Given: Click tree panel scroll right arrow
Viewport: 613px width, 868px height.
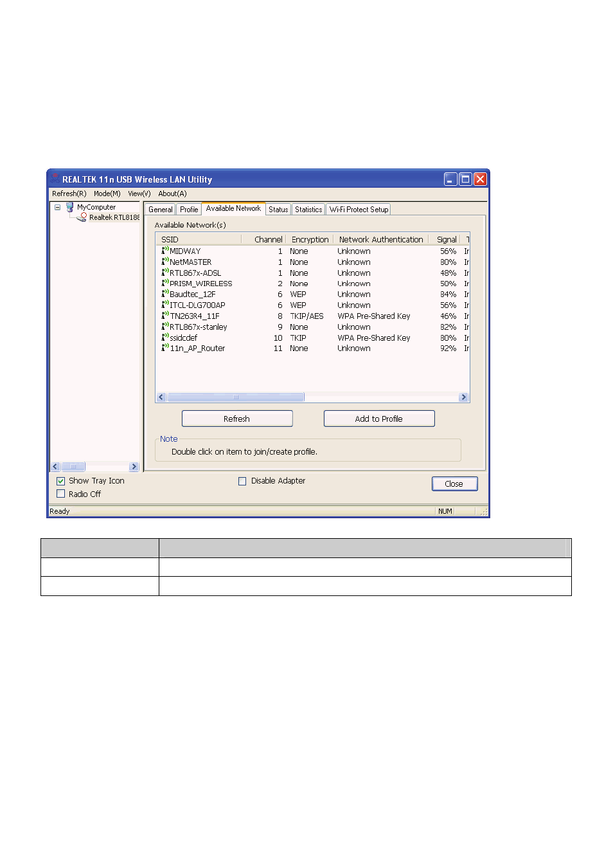Looking at the screenshot, I should pyautogui.click(x=134, y=467).
